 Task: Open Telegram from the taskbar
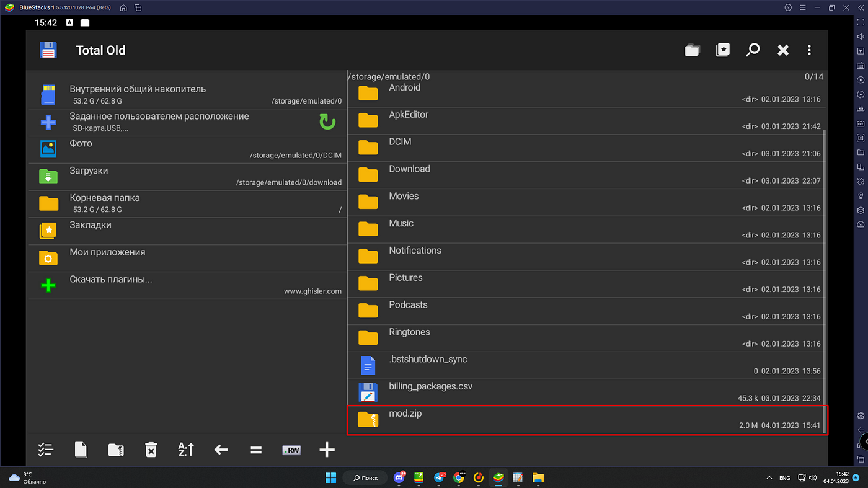pos(440,477)
